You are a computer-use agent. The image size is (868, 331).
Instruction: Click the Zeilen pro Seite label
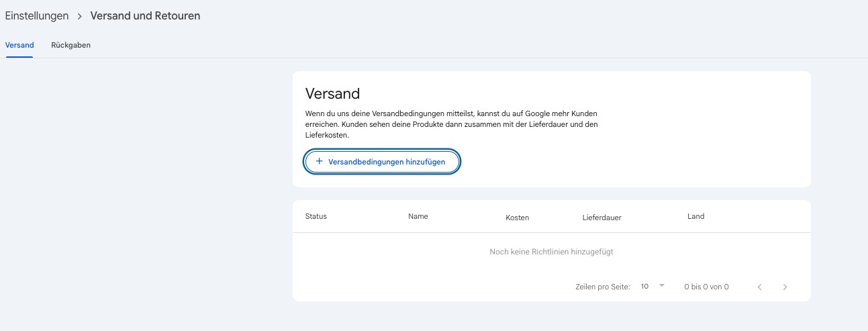(602, 287)
